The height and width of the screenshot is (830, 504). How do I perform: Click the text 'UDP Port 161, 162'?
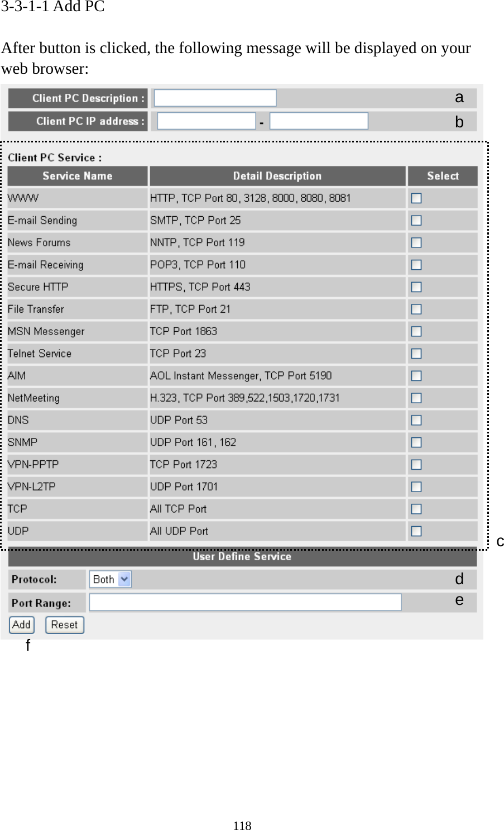tap(193, 442)
